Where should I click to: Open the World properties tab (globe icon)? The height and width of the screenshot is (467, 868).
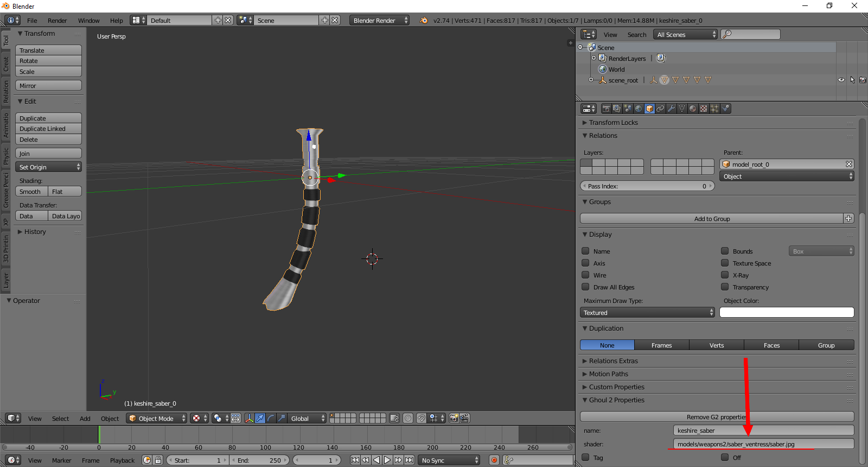point(639,109)
